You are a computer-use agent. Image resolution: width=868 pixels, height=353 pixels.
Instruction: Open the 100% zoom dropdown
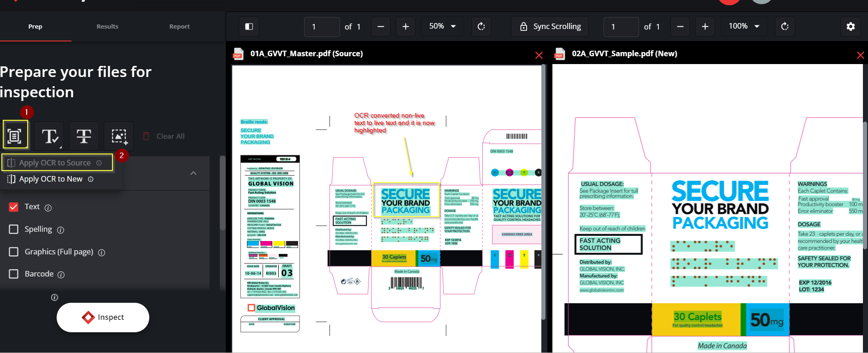coord(744,27)
